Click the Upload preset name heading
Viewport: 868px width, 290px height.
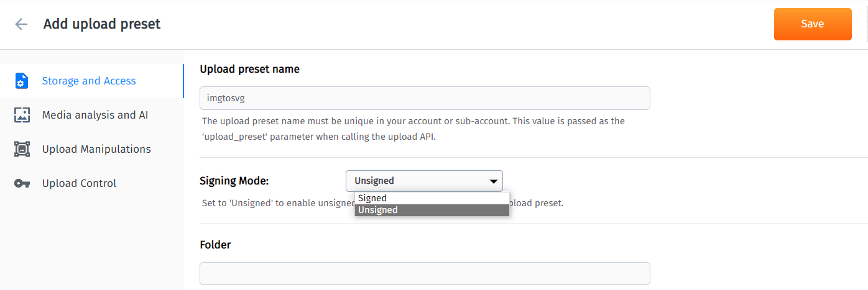249,69
